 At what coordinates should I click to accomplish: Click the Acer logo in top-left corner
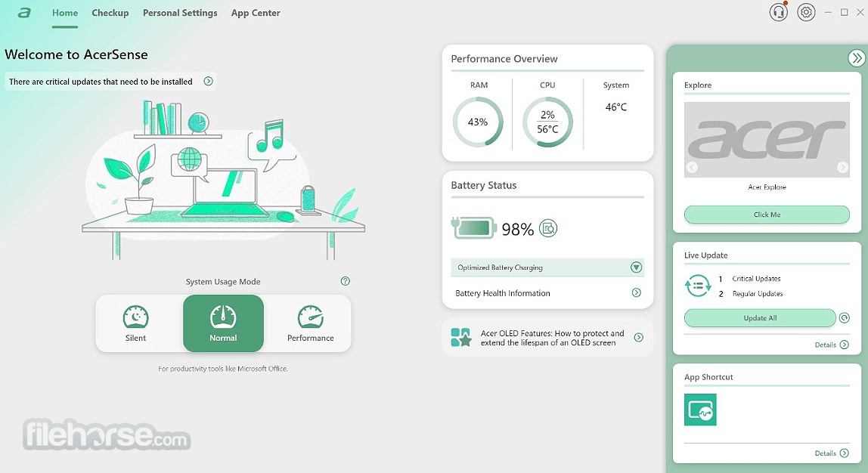click(23, 13)
